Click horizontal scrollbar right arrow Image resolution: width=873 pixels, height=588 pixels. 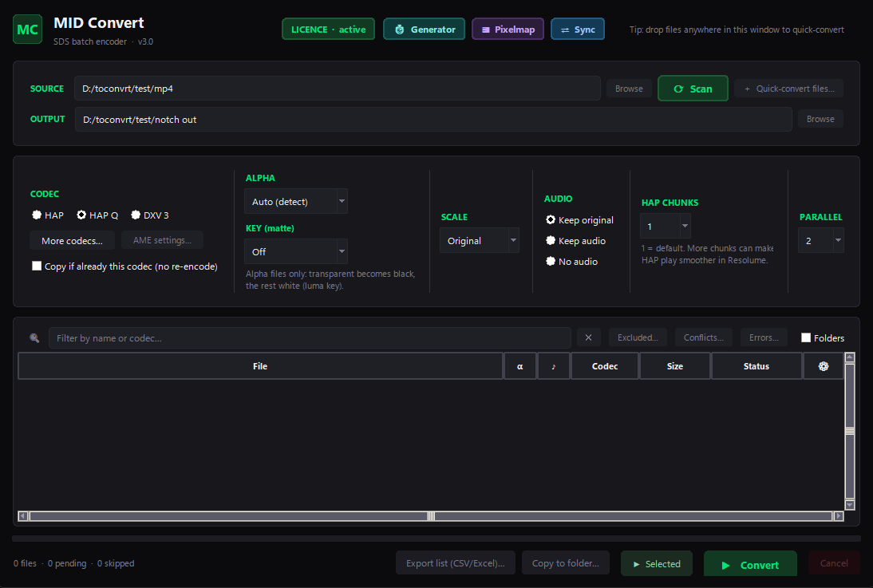pyautogui.click(x=839, y=516)
